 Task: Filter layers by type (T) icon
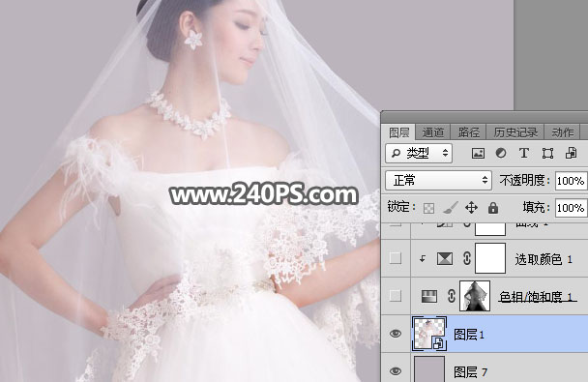point(524,154)
